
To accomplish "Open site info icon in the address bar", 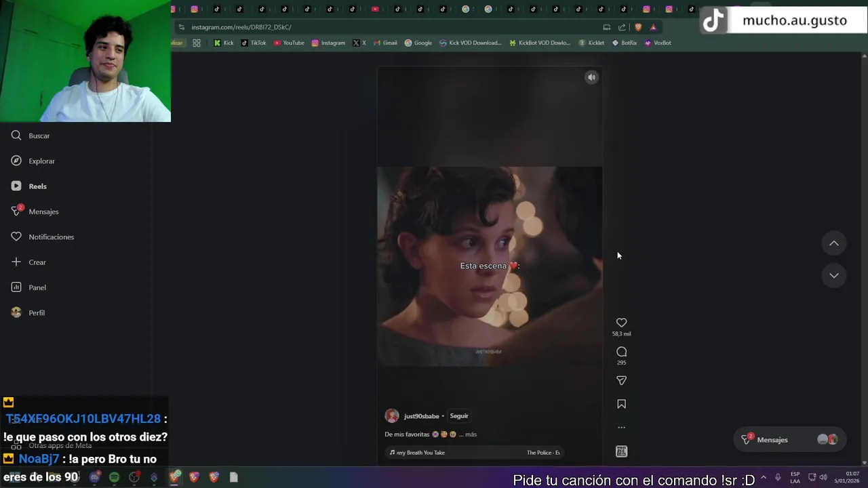I will (181, 27).
